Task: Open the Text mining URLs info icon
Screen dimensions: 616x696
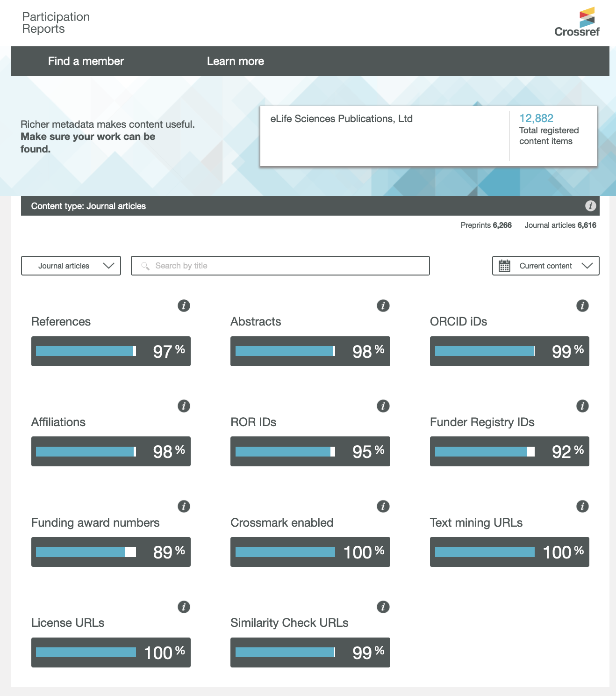Action: (582, 507)
